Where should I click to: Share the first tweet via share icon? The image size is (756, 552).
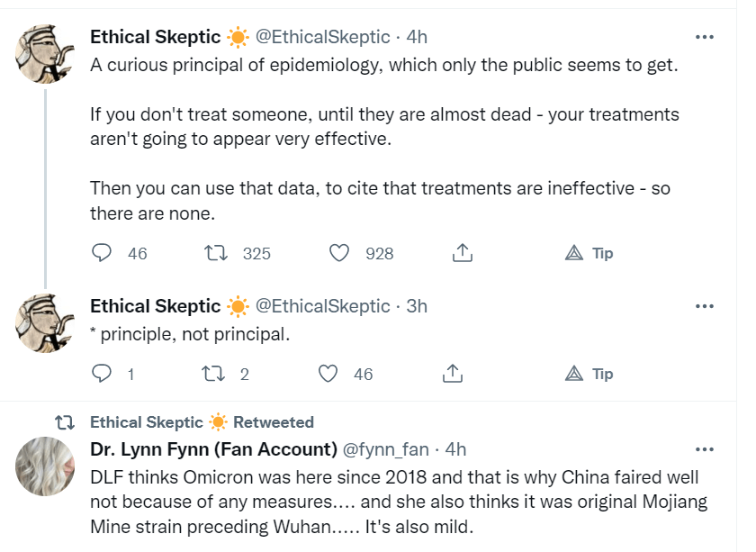pyautogui.click(x=462, y=253)
